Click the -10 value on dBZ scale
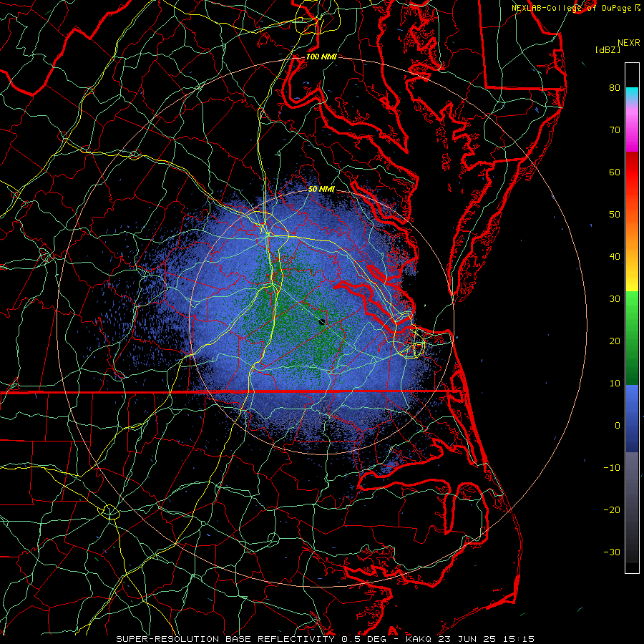This screenshot has width=644, height=644. pyautogui.click(x=612, y=468)
